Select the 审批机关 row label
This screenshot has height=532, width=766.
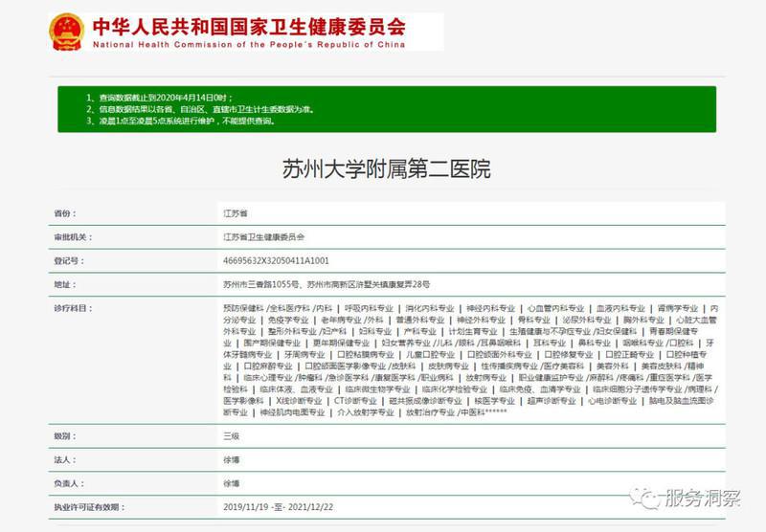73,236
